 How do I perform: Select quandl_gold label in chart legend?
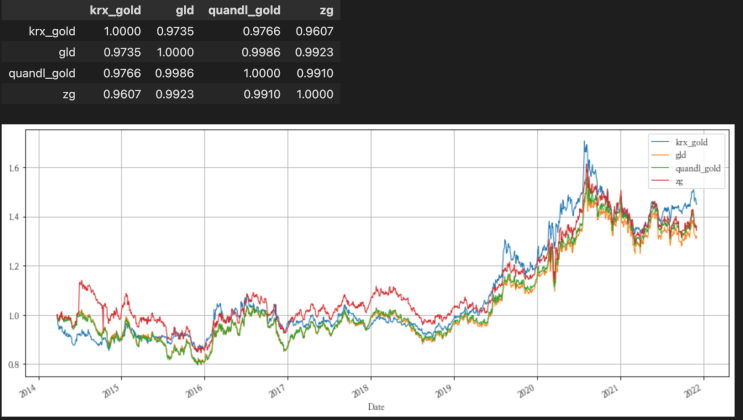(x=697, y=168)
